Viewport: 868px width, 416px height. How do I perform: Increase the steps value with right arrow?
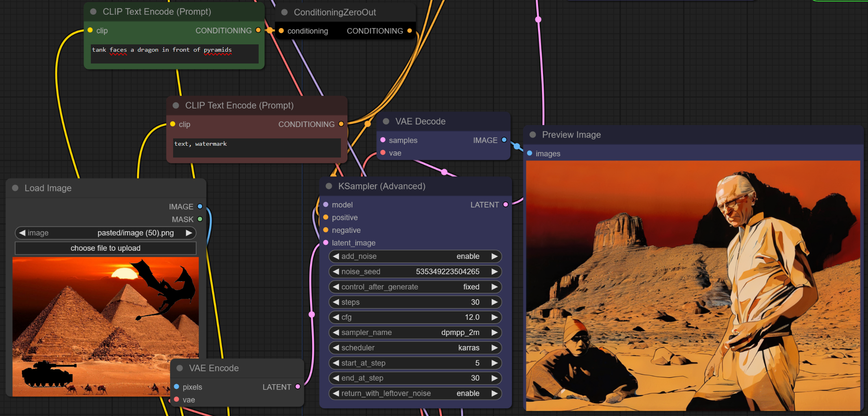[494, 302]
